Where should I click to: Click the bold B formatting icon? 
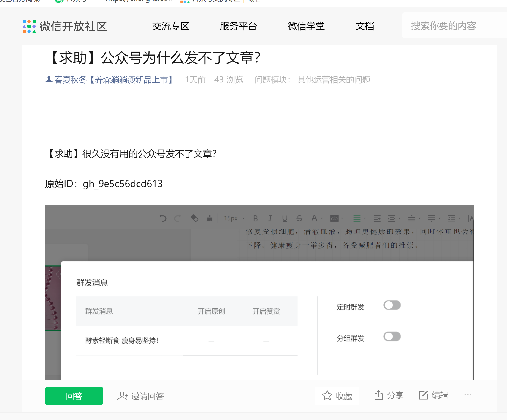tap(255, 219)
